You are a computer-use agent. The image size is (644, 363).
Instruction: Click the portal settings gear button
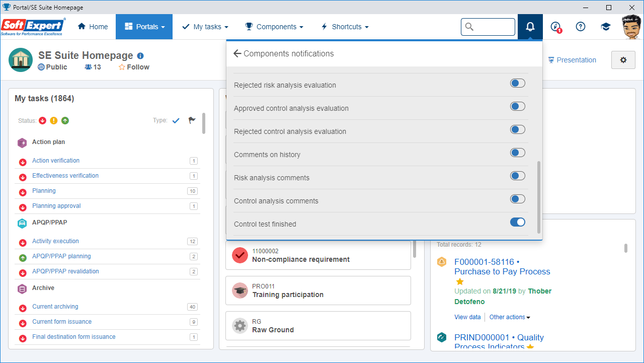[623, 60]
